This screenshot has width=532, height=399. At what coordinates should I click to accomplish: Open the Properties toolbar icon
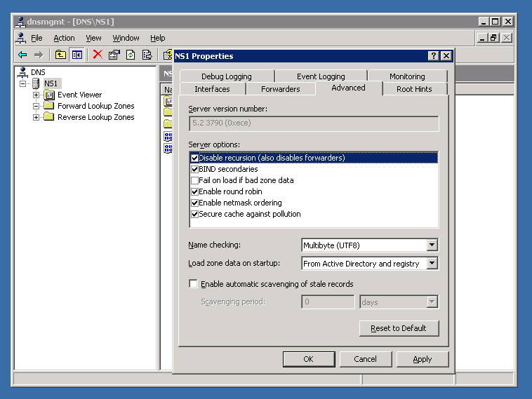click(x=114, y=55)
